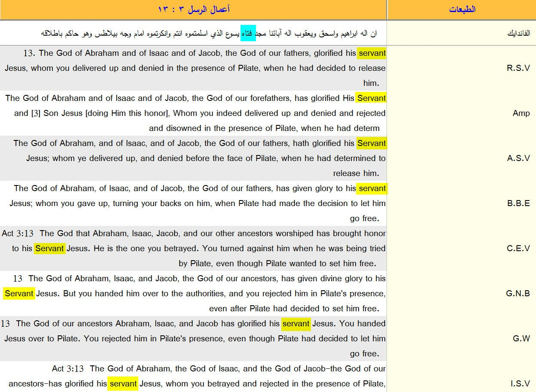Select the A.S.V edition label
Image resolution: width=536 pixels, height=392 pixels.
tap(518, 158)
